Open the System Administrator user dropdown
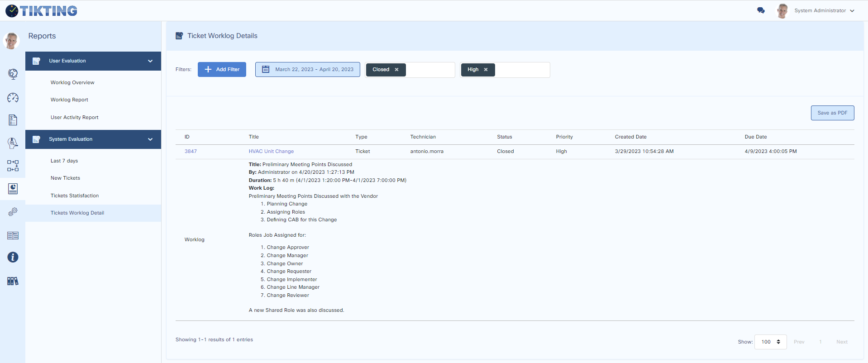The image size is (868, 363). [824, 10]
